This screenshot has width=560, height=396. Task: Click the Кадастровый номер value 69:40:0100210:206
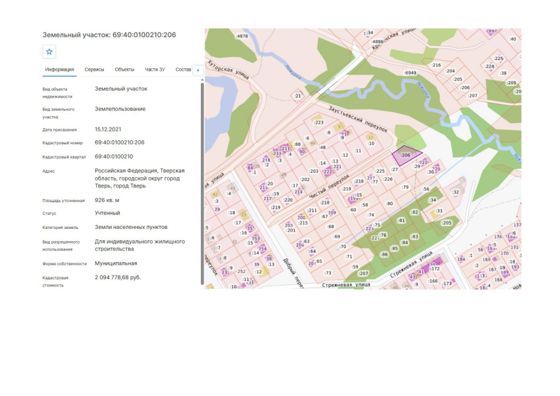tap(120, 142)
